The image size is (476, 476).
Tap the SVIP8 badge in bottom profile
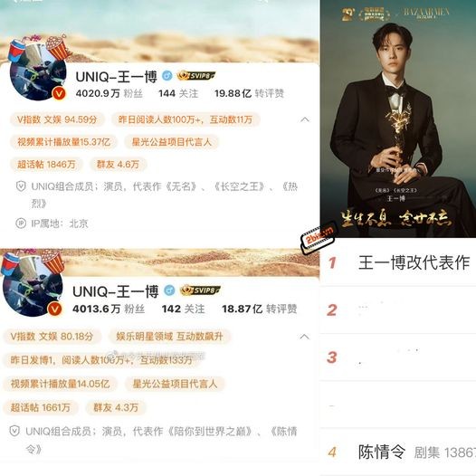click(x=200, y=290)
